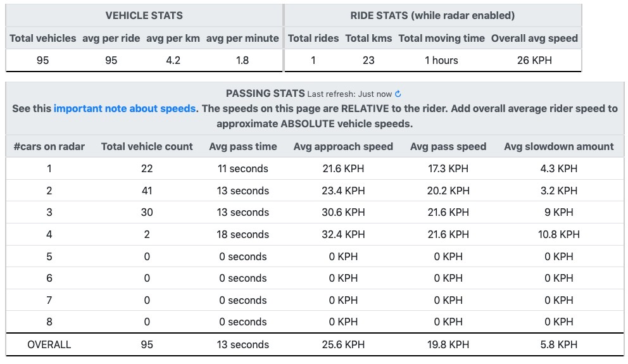Click the 41 vehicle count cell

pos(147,191)
